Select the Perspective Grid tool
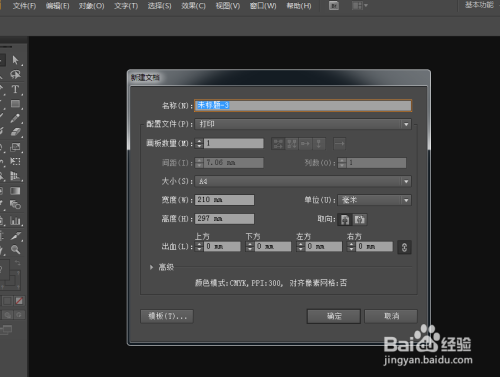500x377 pixels. point(15,176)
